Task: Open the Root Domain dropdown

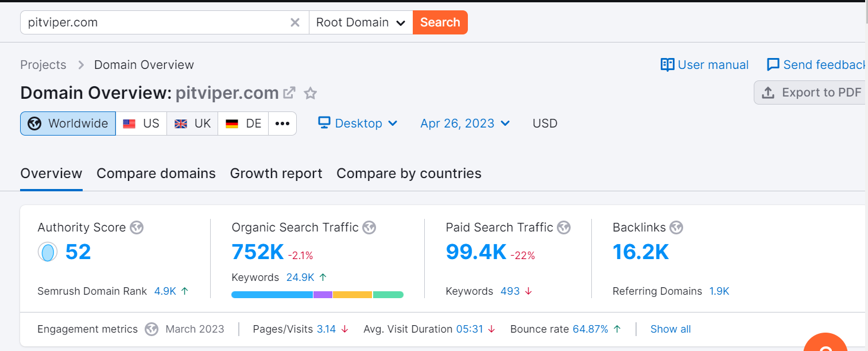Action: click(361, 22)
